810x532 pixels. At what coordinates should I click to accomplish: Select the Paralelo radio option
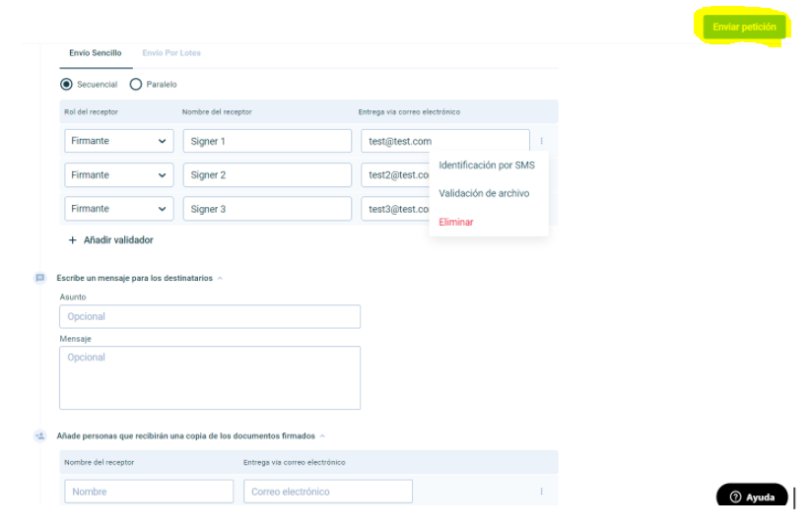(136, 85)
